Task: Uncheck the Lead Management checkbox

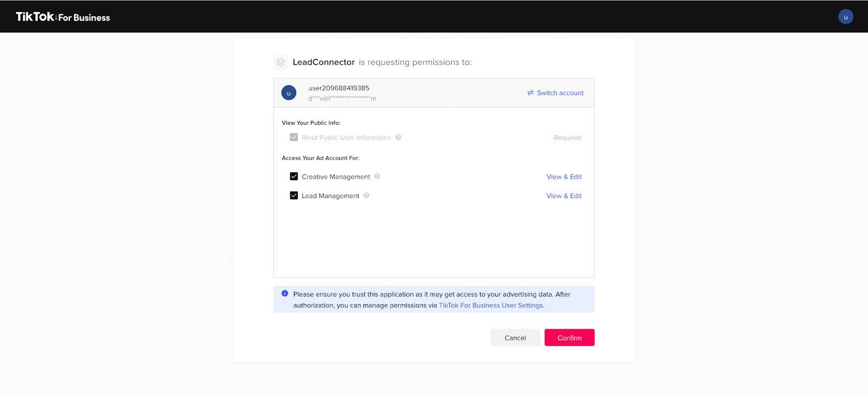Action: 294,195
